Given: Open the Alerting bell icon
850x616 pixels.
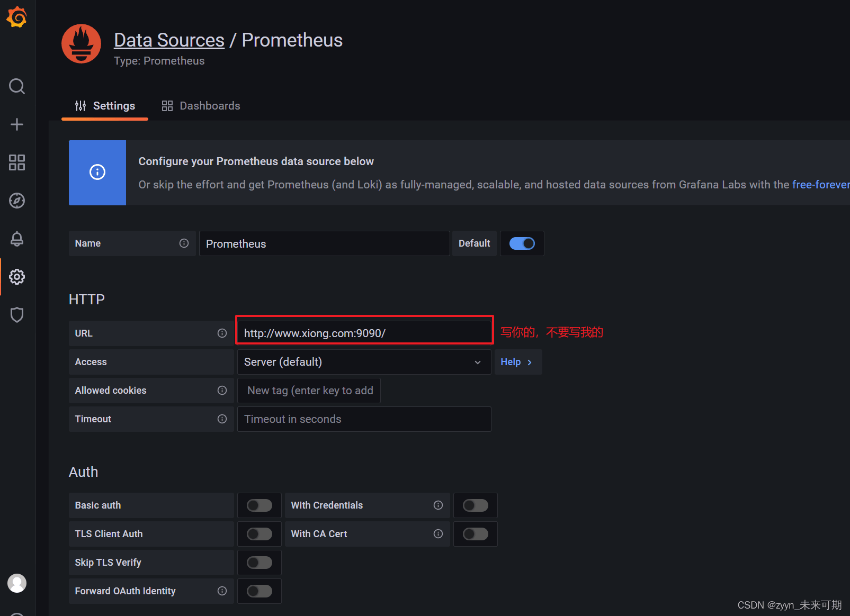Looking at the screenshot, I should click(x=17, y=239).
